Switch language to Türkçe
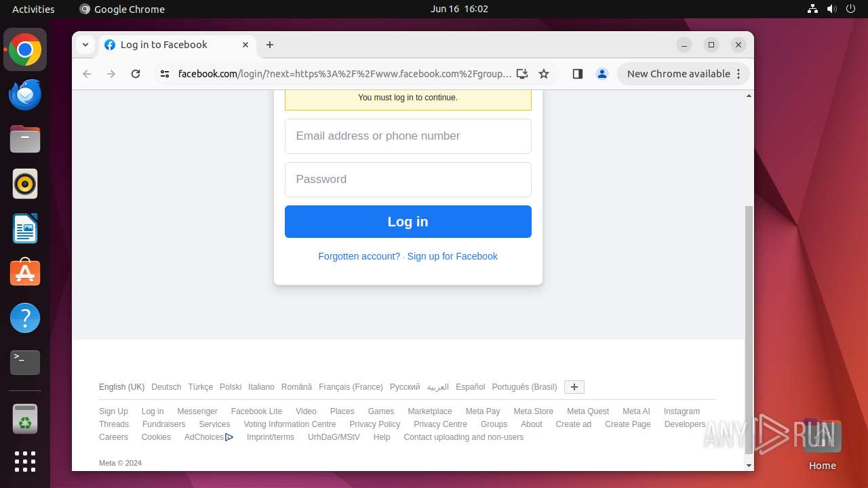868x488 pixels. 201,387
